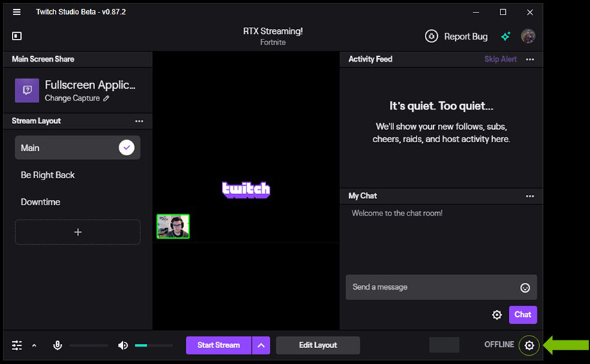
Task: Open the sparkle what's new icon
Action: pyautogui.click(x=506, y=36)
